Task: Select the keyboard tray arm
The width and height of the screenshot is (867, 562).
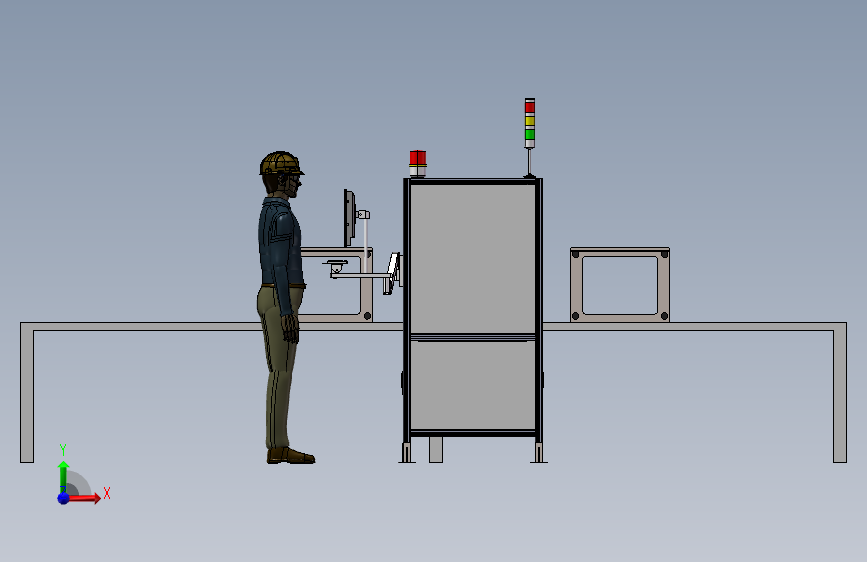Action: (x=361, y=273)
